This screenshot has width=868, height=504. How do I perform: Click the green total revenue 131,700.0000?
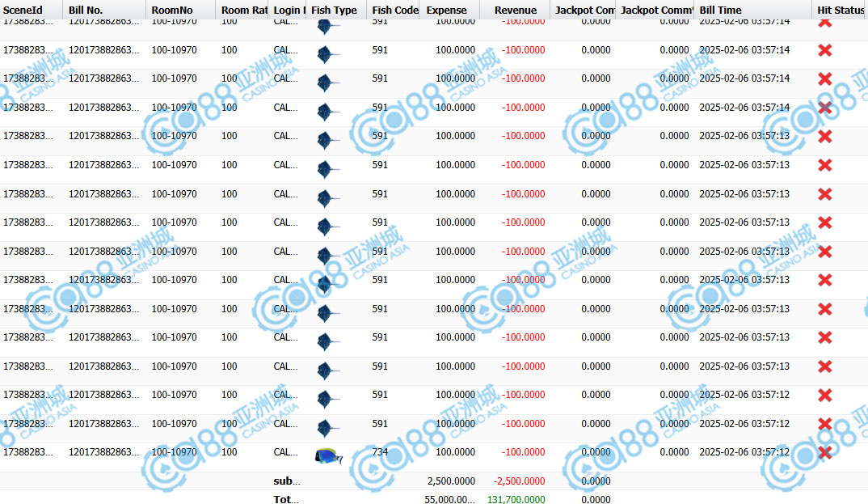tap(516, 499)
